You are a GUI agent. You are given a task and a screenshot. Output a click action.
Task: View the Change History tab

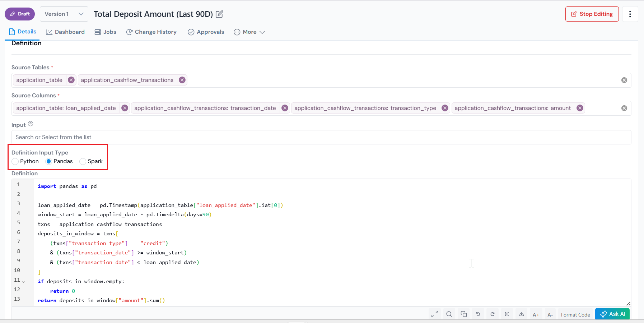[151, 32]
